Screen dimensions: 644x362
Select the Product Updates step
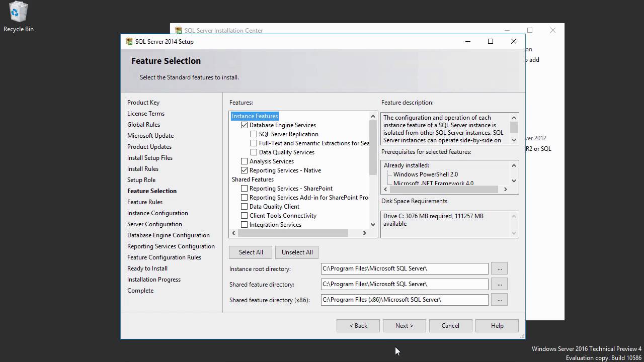pos(149,147)
